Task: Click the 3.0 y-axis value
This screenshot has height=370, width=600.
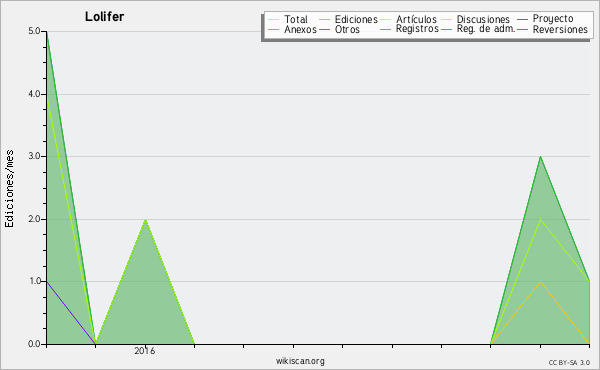Action: click(x=34, y=156)
